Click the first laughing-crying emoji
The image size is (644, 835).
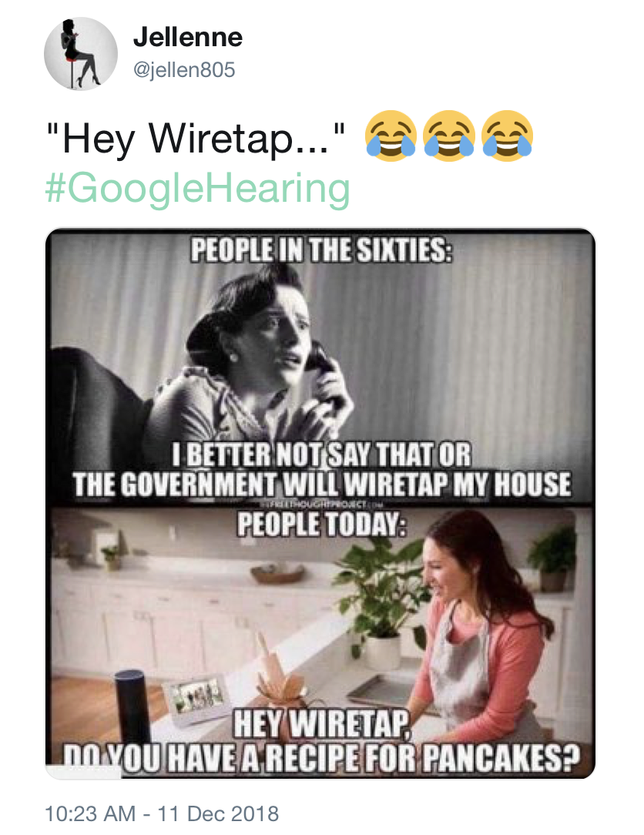(391, 136)
